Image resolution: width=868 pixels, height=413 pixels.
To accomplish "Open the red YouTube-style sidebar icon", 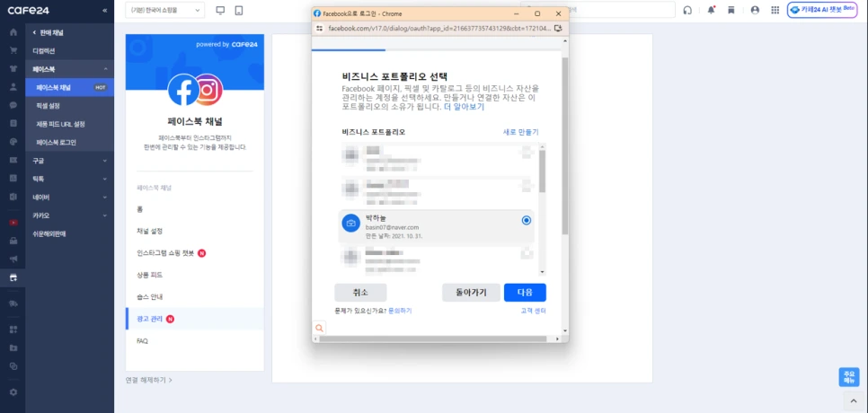I will click(x=13, y=223).
